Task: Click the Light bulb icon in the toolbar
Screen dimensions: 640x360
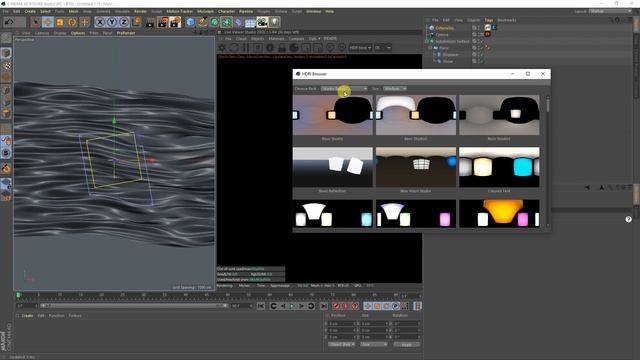Action: 275,22
